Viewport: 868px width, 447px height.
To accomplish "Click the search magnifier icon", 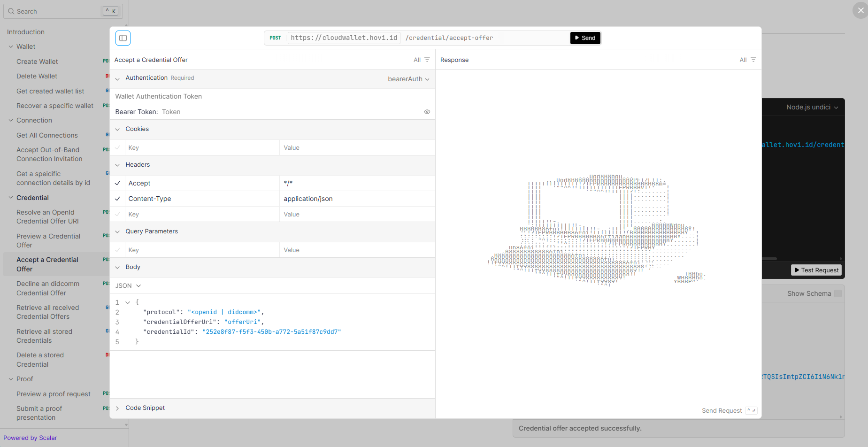I will (x=11, y=11).
